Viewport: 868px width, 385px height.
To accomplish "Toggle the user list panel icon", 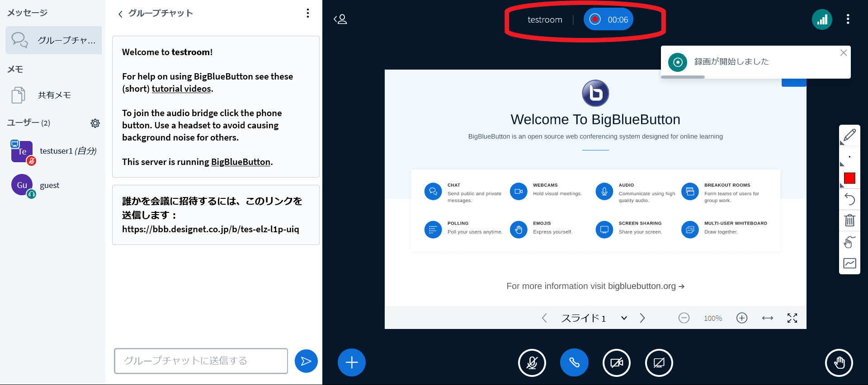I will click(x=340, y=19).
